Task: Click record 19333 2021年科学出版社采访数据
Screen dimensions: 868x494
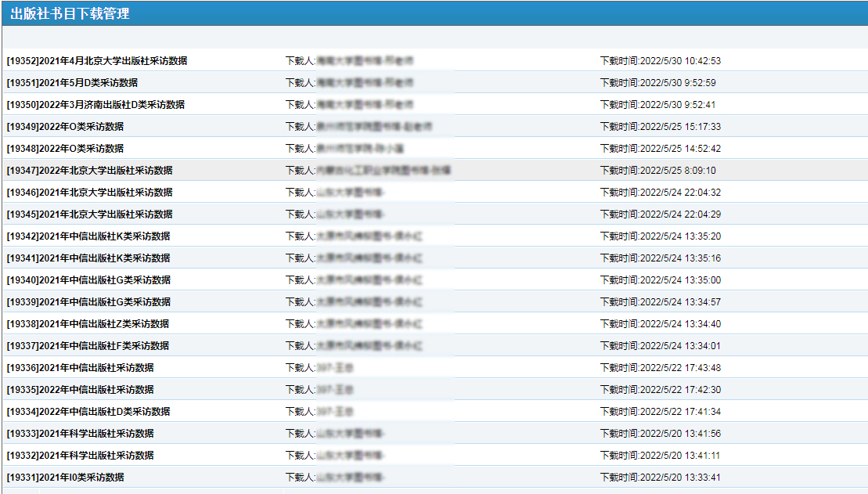Action: (81, 434)
